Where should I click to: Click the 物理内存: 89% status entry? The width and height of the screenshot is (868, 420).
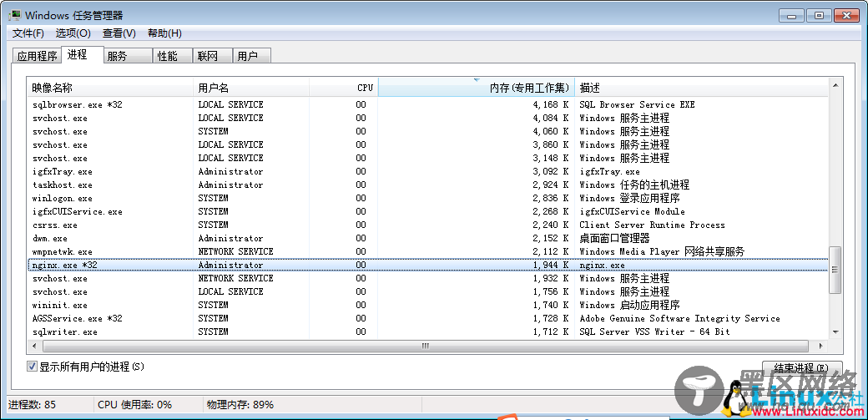tap(240, 404)
